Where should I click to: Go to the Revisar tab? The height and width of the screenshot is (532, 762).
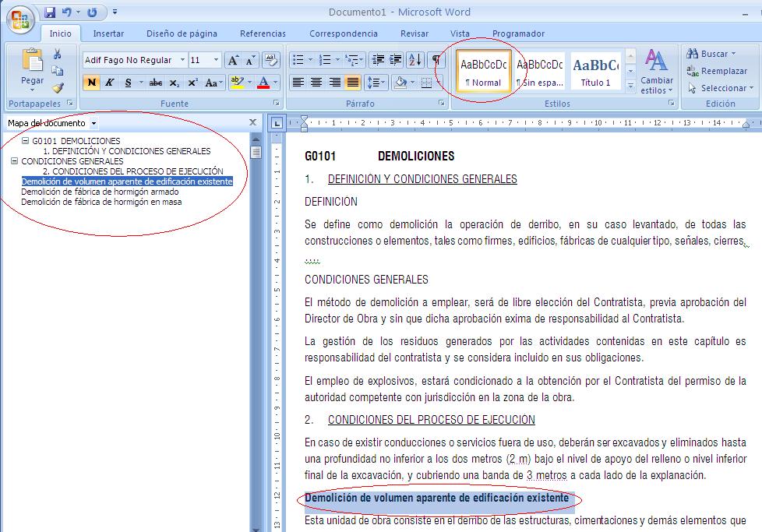pyautogui.click(x=415, y=33)
